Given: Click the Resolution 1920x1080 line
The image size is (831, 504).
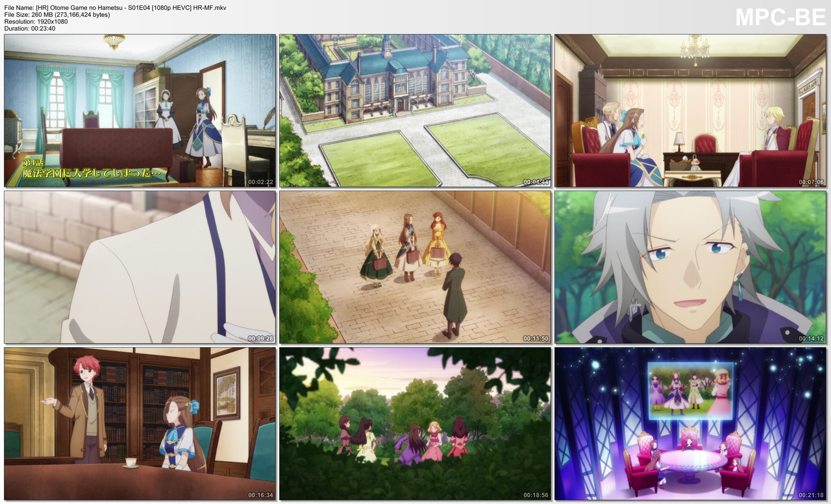Looking at the screenshot, I should point(37,21).
